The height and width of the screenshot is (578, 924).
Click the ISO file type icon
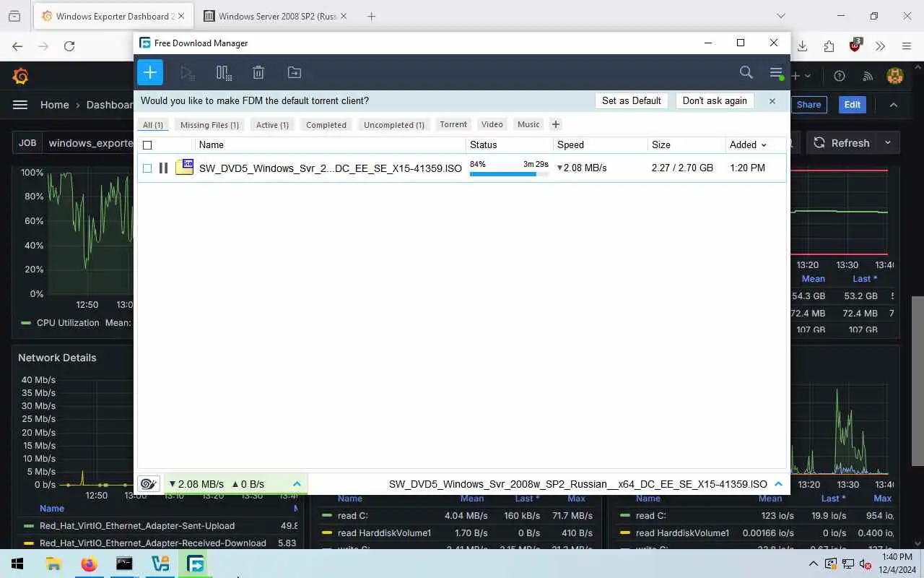tap(185, 168)
